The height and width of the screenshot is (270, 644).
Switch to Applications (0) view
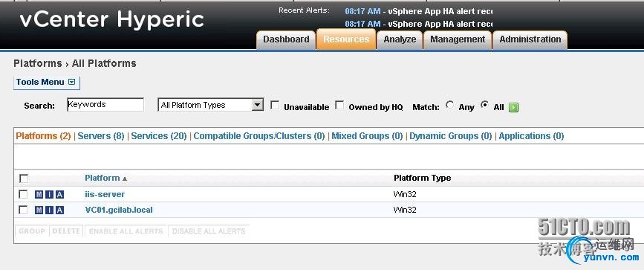pyautogui.click(x=531, y=136)
